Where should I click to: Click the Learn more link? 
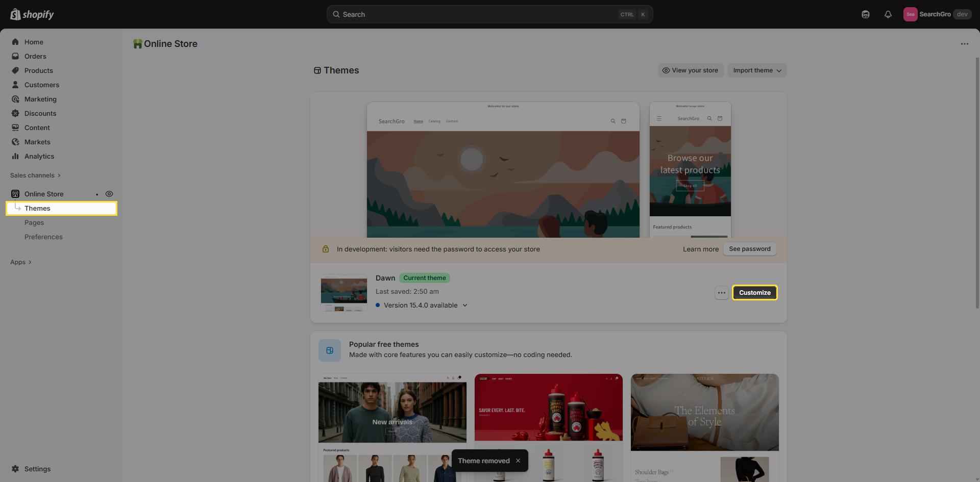click(x=700, y=249)
